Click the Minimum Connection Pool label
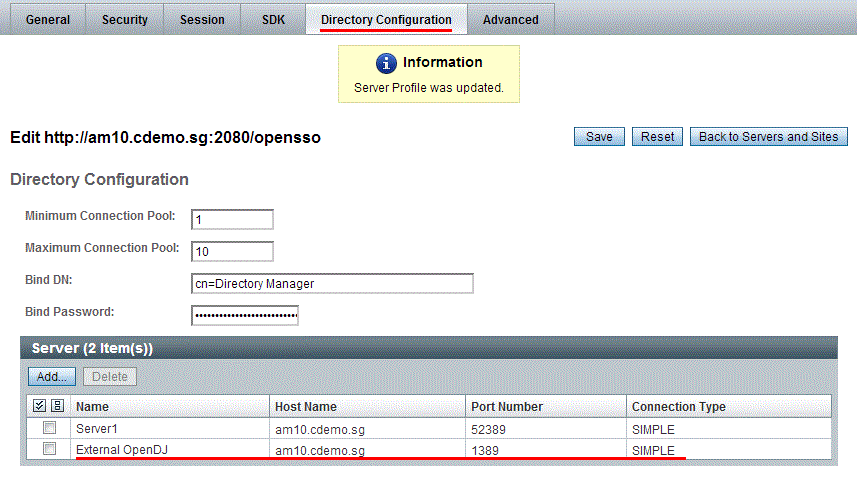The width and height of the screenshot is (857, 477). [x=100, y=215]
